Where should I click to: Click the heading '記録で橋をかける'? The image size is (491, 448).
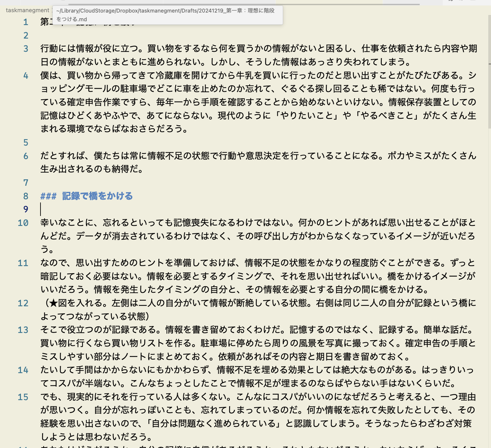tap(97, 196)
